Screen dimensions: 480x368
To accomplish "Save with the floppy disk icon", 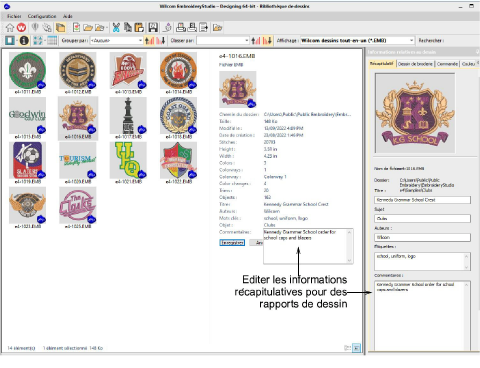I will tap(153, 28).
